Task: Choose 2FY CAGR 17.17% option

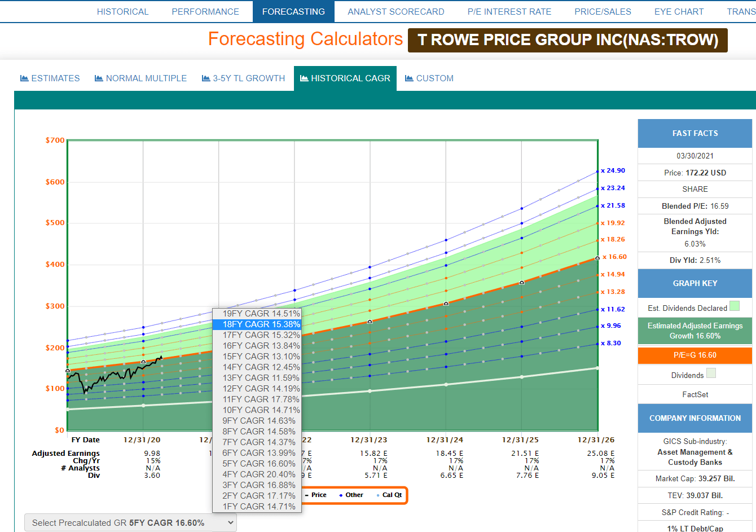Action: pyautogui.click(x=257, y=496)
